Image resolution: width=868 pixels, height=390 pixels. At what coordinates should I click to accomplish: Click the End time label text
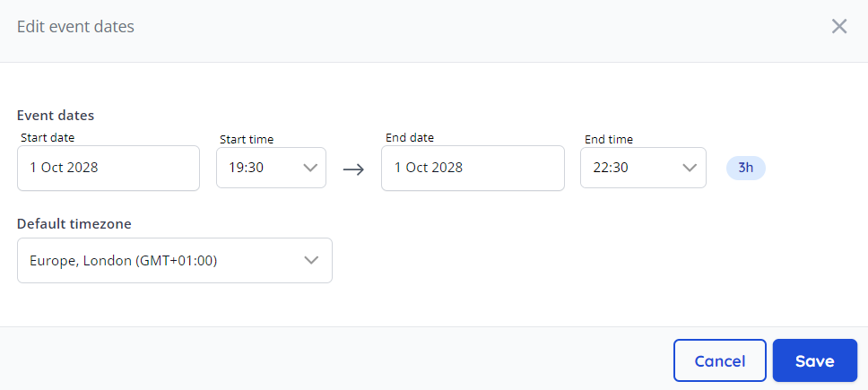pyautogui.click(x=609, y=139)
